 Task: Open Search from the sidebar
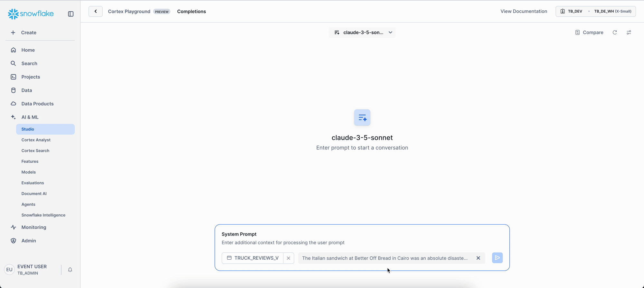pyautogui.click(x=29, y=63)
